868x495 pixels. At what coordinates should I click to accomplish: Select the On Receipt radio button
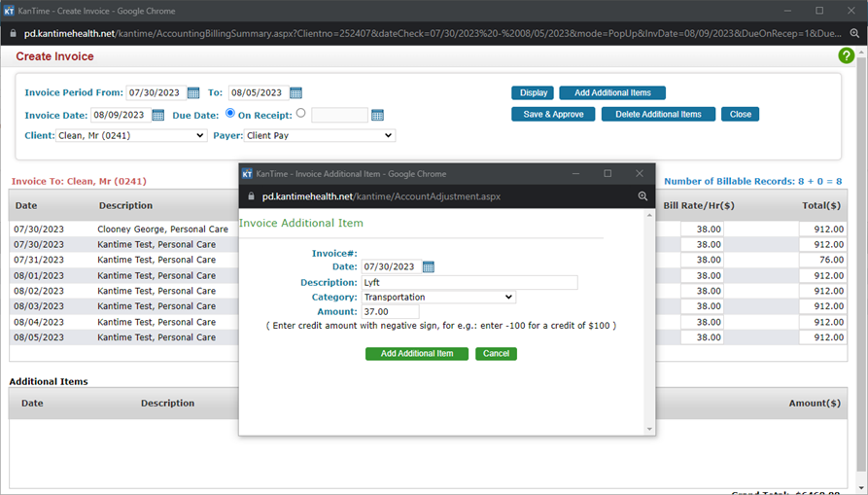[231, 114]
